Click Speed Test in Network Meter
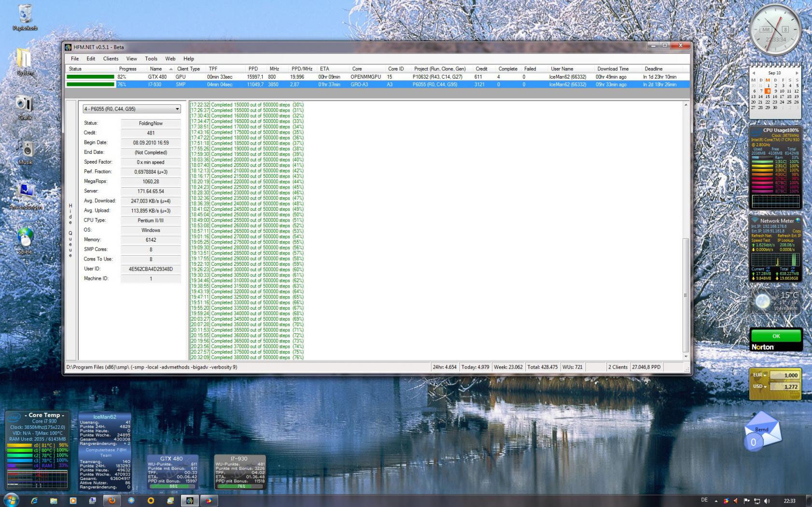 [760, 240]
